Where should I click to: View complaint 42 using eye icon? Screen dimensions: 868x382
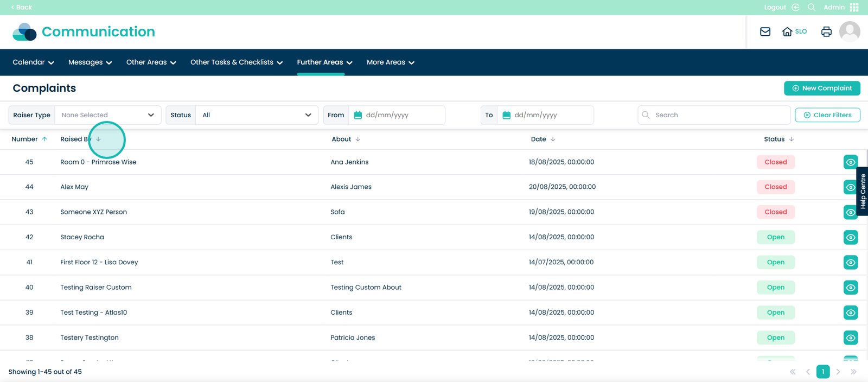click(x=851, y=237)
